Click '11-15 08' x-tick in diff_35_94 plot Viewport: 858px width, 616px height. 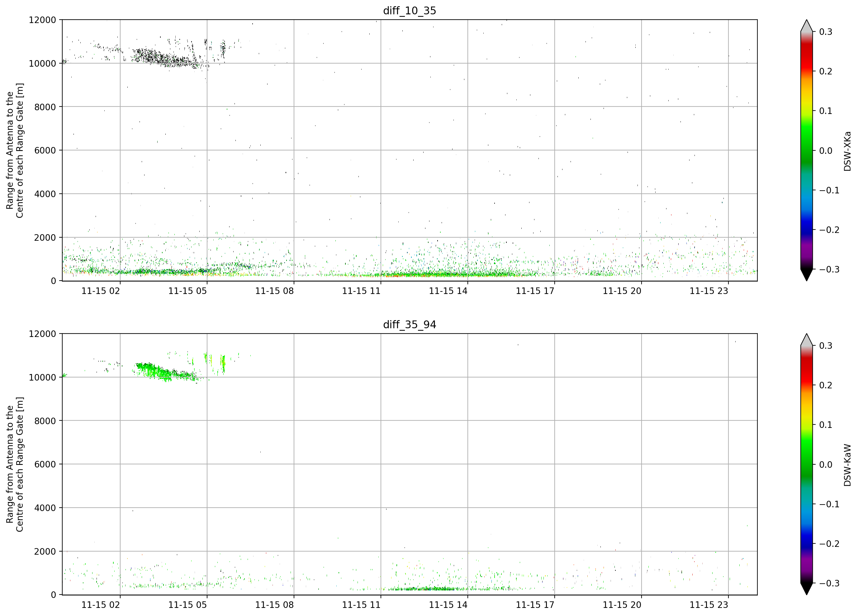coord(274,605)
